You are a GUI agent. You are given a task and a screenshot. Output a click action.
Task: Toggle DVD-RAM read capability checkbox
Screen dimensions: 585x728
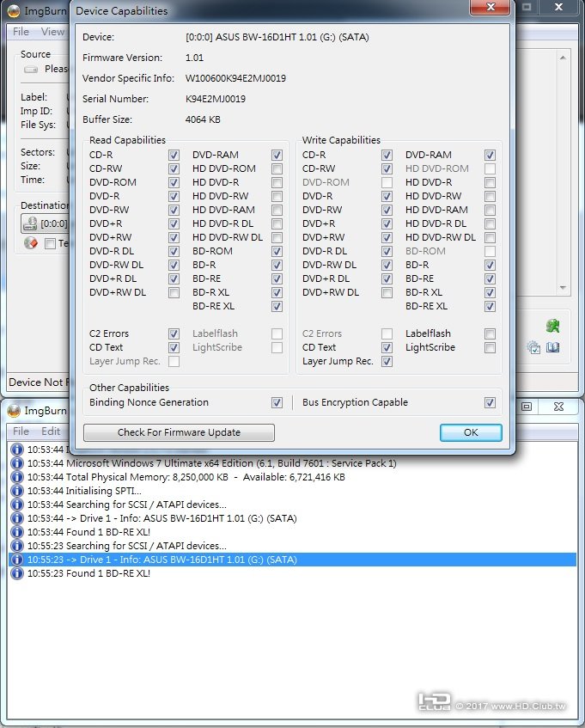coord(277,155)
